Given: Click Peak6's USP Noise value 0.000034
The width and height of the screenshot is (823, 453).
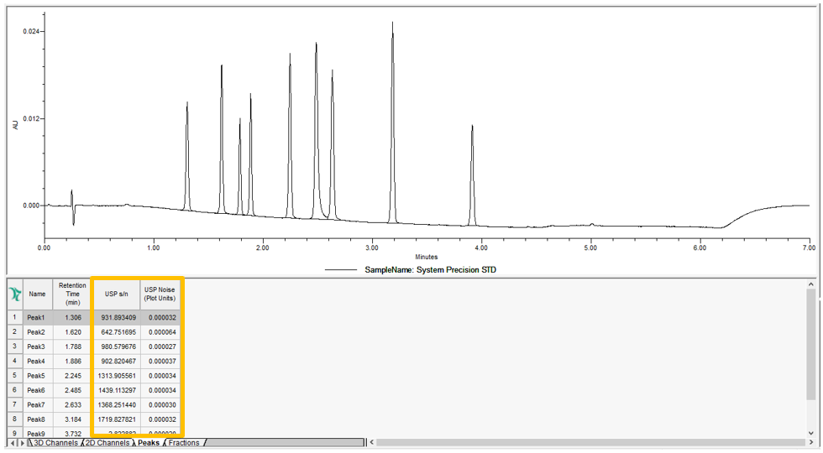Looking at the screenshot, I should 161,390.
